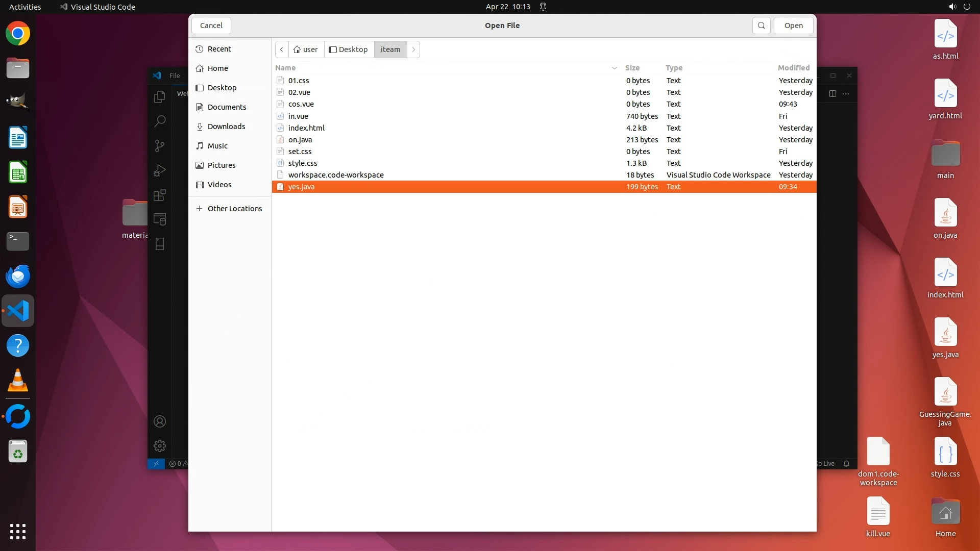Open the Accounts icon in VS Code

tap(160, 421)
